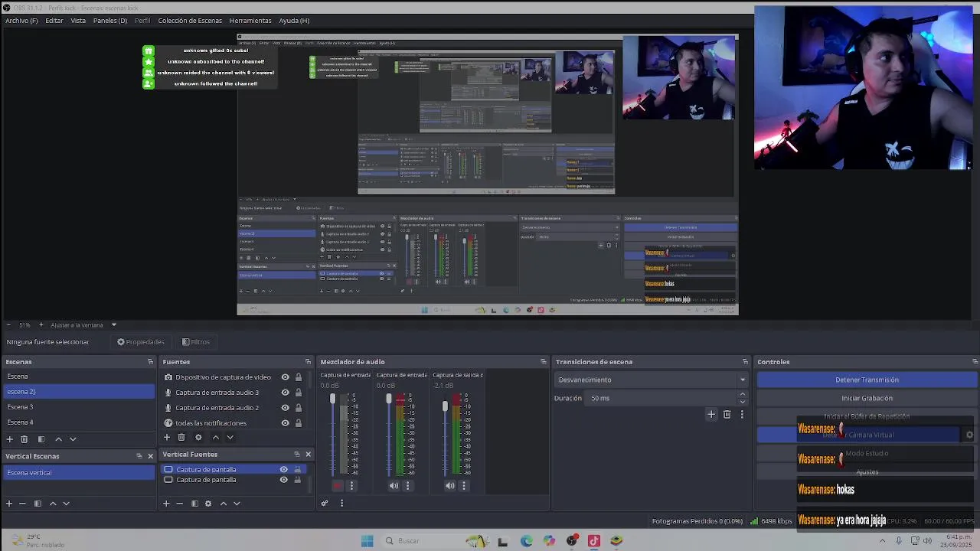Viewport: 980px width, 551px height.
Task: Hide todas las notificaciones source
Action: pos(286,423)
